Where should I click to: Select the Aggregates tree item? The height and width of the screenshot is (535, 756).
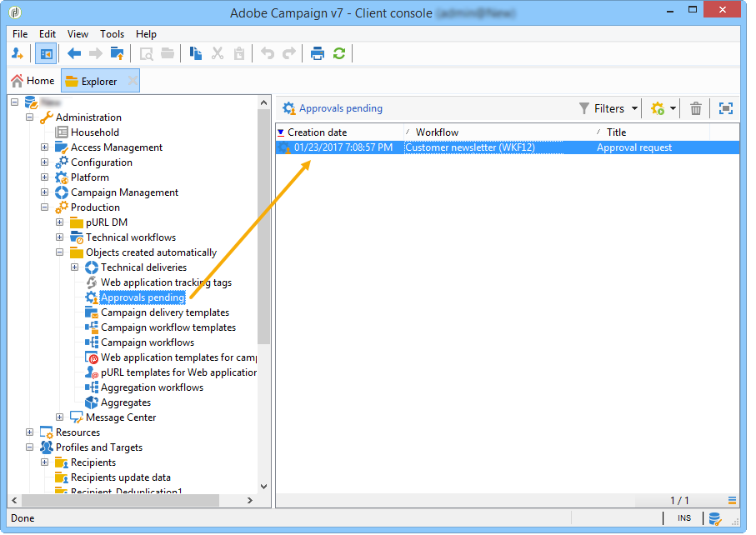[125, 402]
